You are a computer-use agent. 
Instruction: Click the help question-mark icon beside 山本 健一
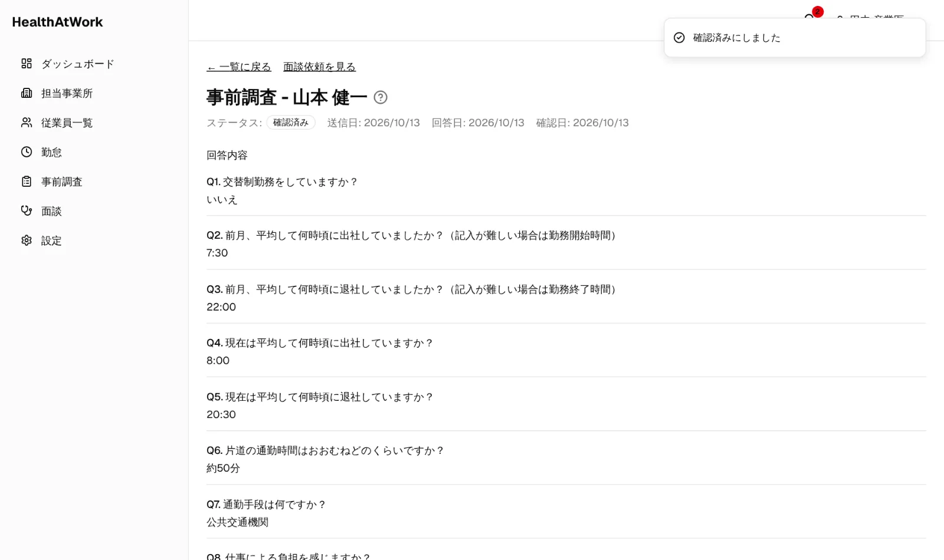381,97
